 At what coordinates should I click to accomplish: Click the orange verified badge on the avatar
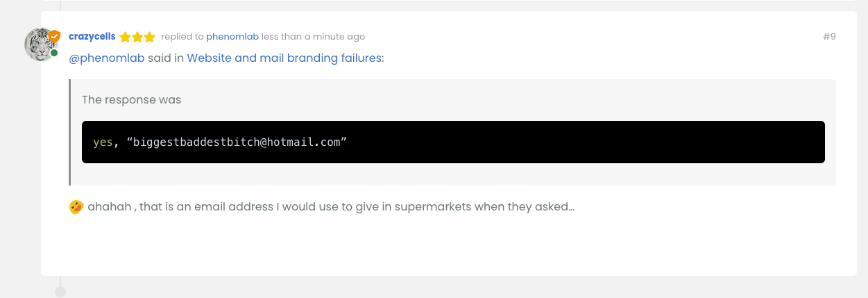pos(54,35)
